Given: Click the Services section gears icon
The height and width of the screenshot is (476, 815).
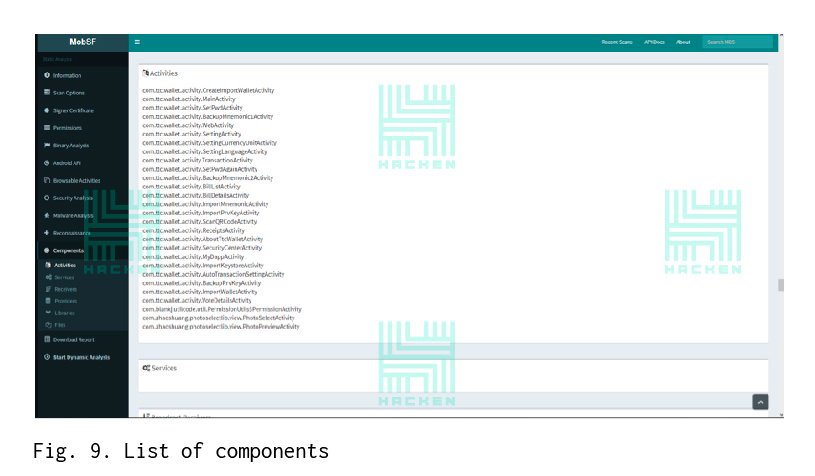Looking at the screenshot, I should (146, 368).
